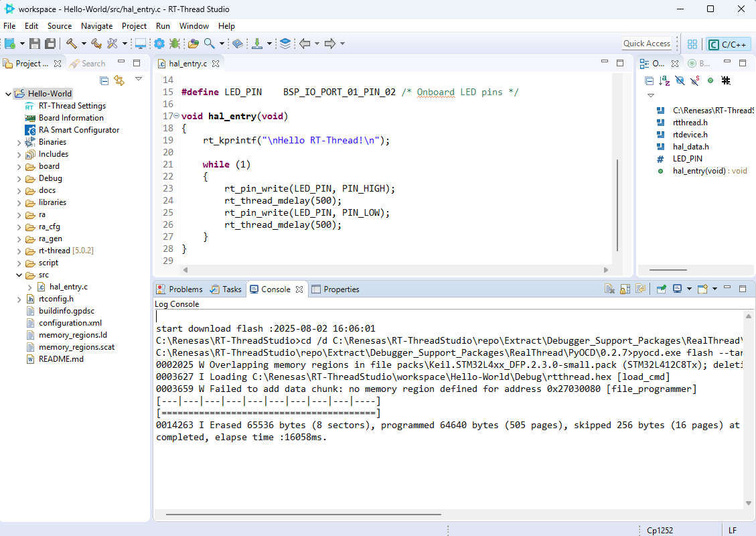Expand the rt-thread folder in tree
Viewport: 756px width, 536px height.
point(19,251)
